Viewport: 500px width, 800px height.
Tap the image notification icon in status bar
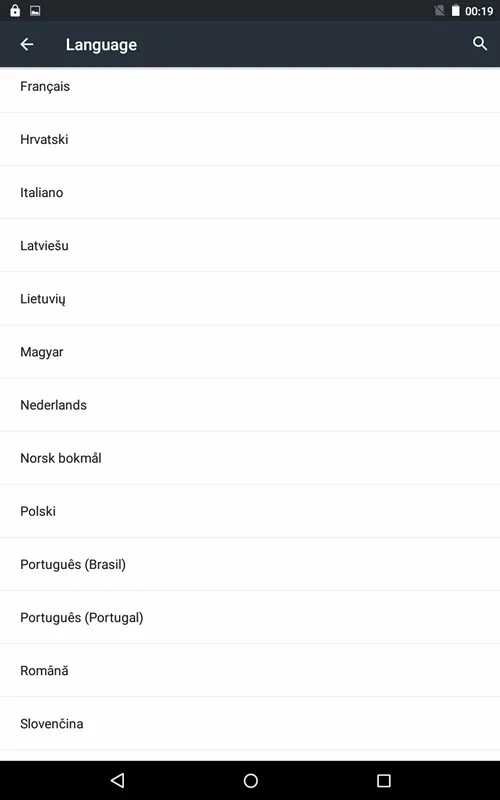pyautogui.click(x=35, y=10)
